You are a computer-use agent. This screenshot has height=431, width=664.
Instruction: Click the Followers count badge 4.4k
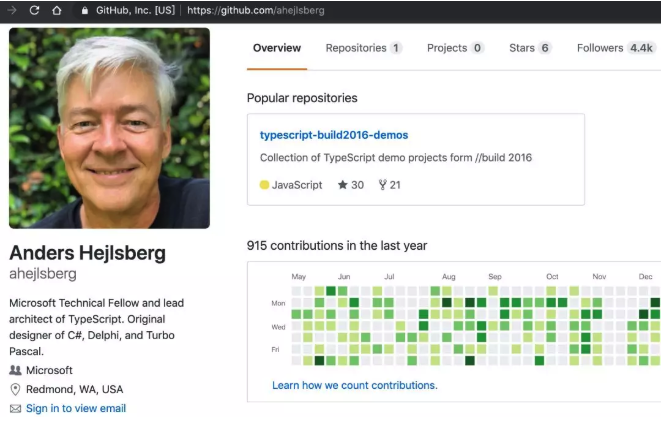tap(641, 48)
